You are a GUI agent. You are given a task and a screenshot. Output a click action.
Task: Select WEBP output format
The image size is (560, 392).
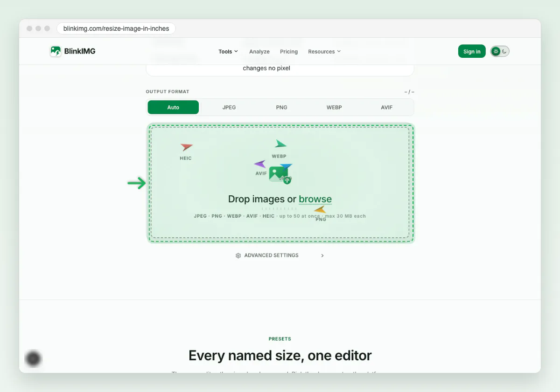click(334, 107)
